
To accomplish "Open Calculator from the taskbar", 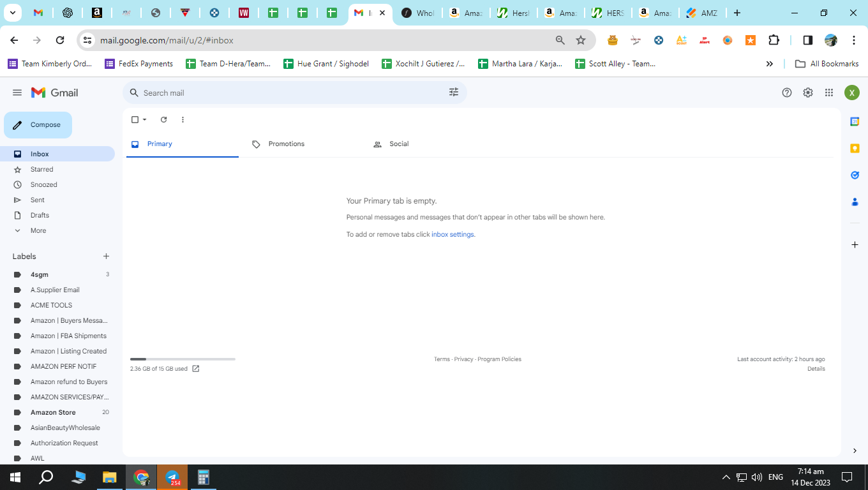I will point(204,477).
